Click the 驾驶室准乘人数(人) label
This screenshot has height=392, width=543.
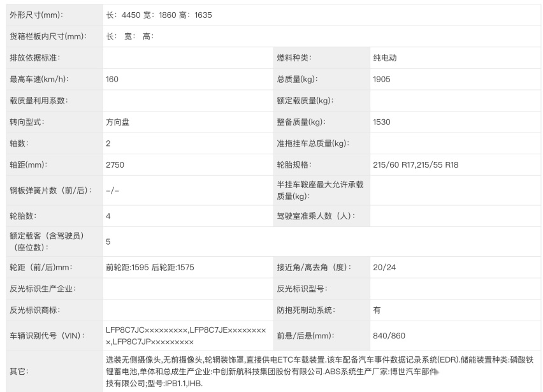click(x=316, y=216)
